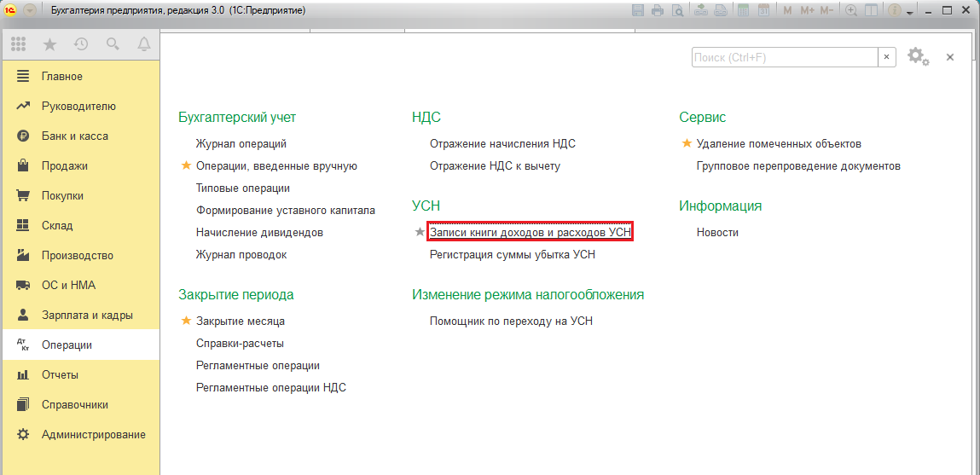Click the Поиск (Ctrl+F) search field
Viewport: 980px width, 475px height.
(784, 57)
